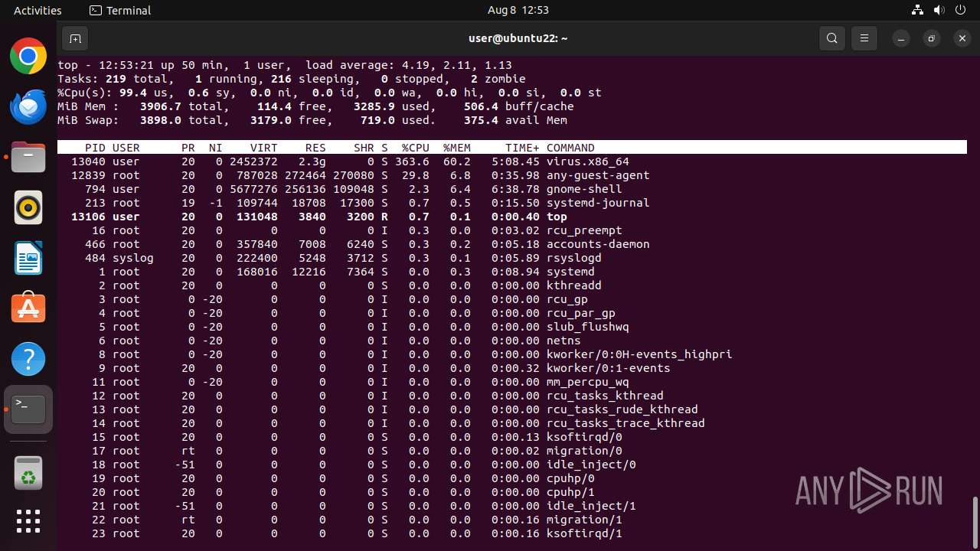980x551 pixels.
Task: Open the Activities overview
Action: tap(38, 10)
